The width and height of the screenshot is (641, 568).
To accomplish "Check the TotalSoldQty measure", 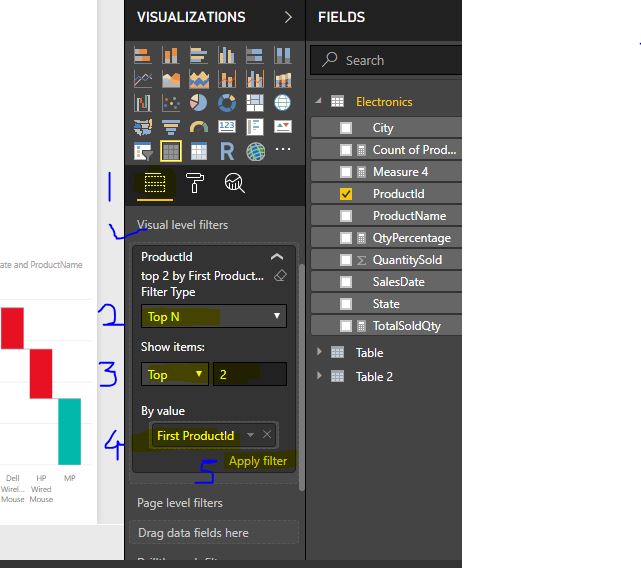I will (346, 326).
